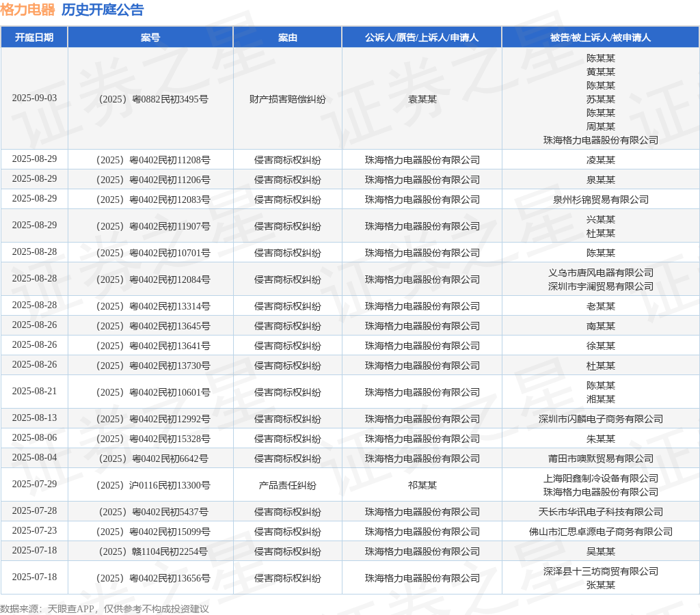This screenshot has height=615, width=700.
Task: Click the 被告/被上诉人/被申请人 header
Action: tap(600, 38)
